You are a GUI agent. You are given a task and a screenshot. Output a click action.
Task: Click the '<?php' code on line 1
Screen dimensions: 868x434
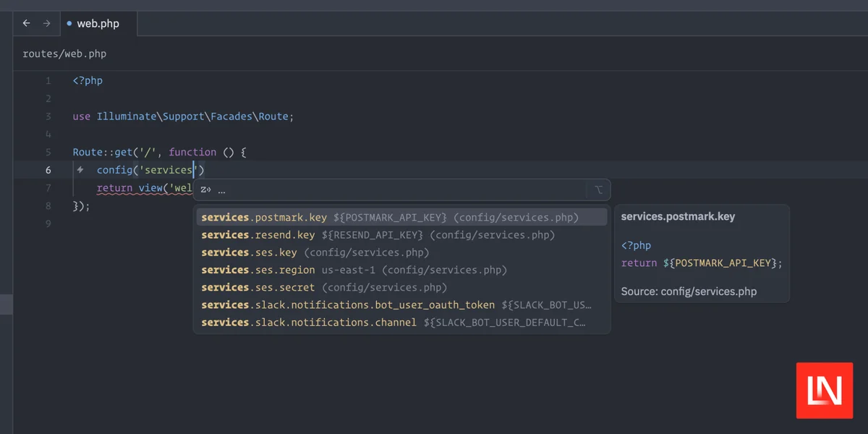88,81
